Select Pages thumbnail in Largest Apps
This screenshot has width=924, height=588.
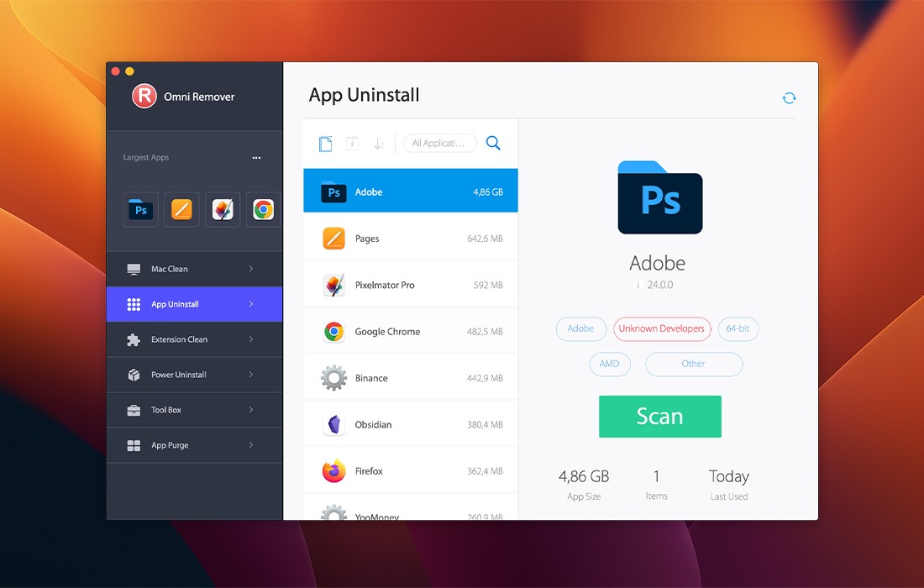181,209
